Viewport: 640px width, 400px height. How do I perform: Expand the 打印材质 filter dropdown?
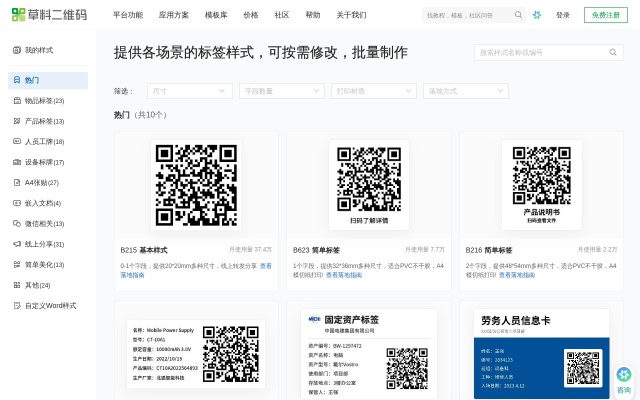(x=373, y=91)
